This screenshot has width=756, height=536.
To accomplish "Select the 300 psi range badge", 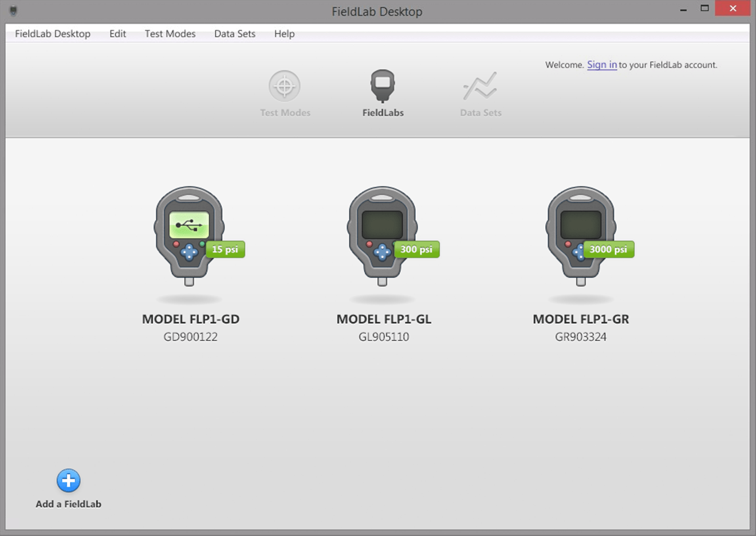I will tap(416, 249).
